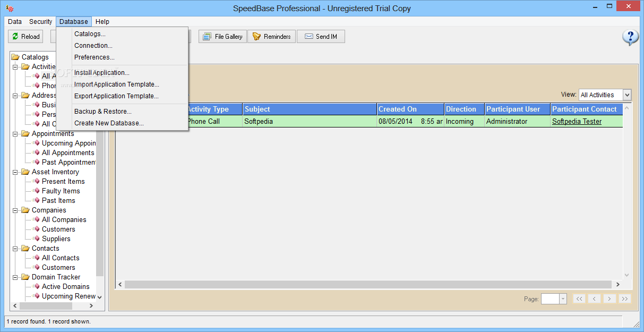
Task: Select the Catalogs root folder icon
Action: coord(15,57)
